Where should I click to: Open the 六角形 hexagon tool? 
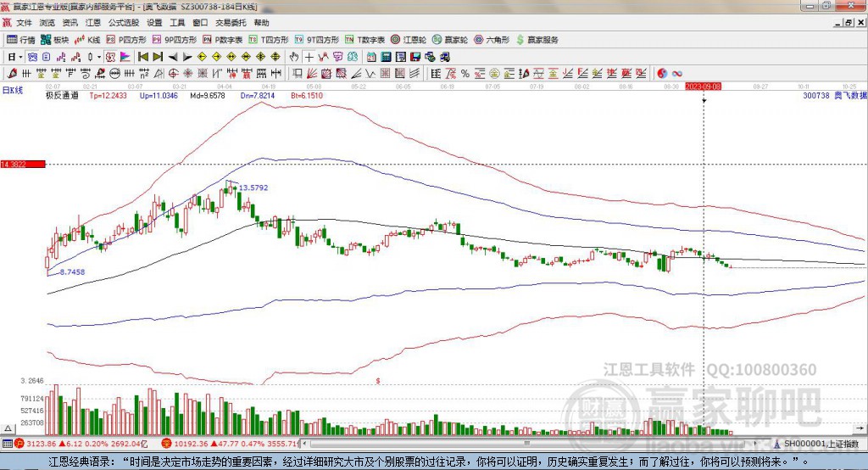492,40
